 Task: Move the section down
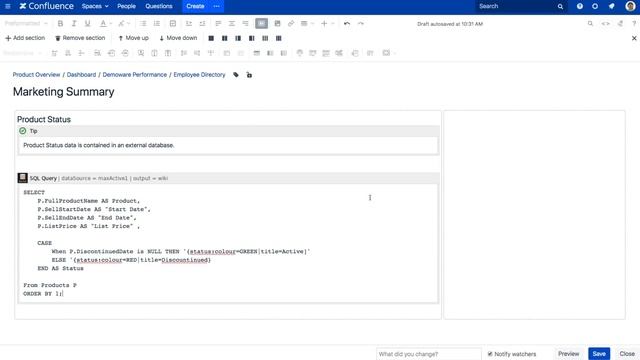pyautogui.click(x=178, y=38)
